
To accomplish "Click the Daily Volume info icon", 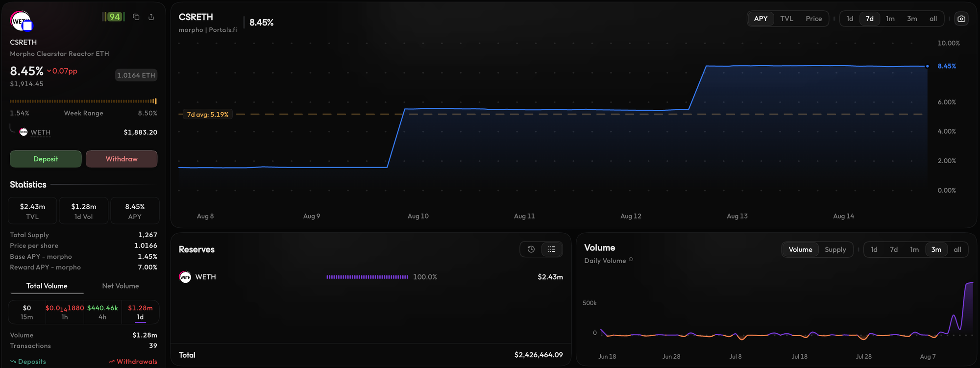I will point(631,260).
